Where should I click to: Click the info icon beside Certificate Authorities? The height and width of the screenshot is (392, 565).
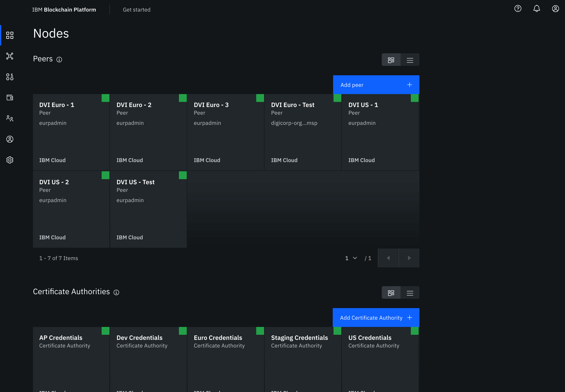pos(116,292)
